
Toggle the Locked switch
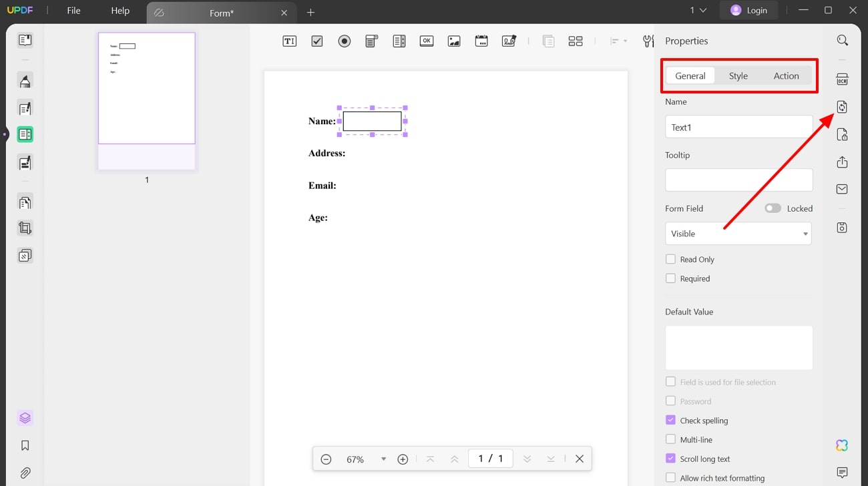pyautogui.click(x=773, y=208)
